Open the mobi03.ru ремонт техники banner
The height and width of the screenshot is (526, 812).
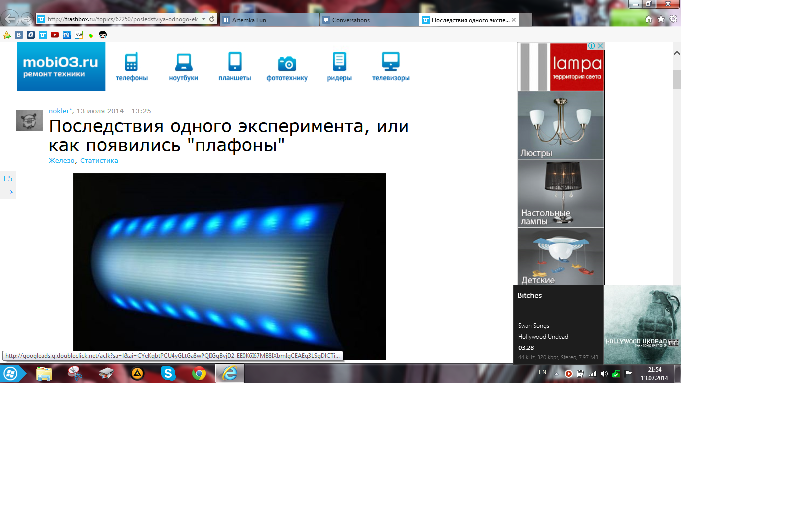(x=61, y=67)
